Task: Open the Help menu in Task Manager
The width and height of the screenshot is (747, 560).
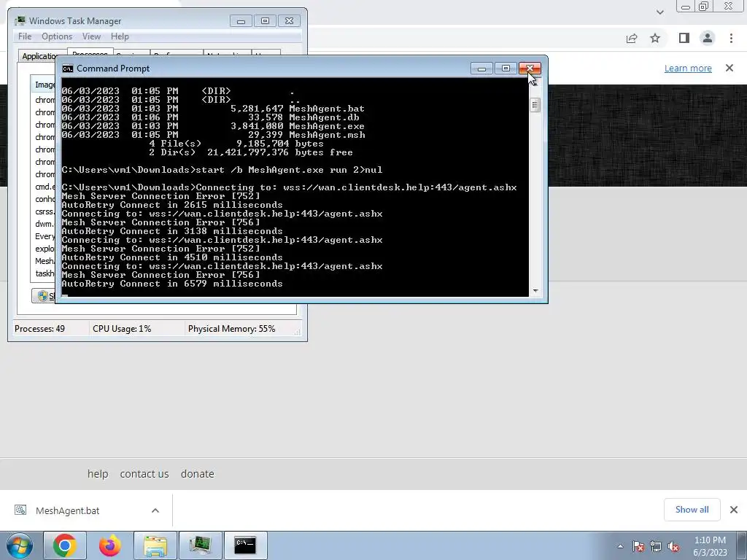Action: click(x=120, y=36)
